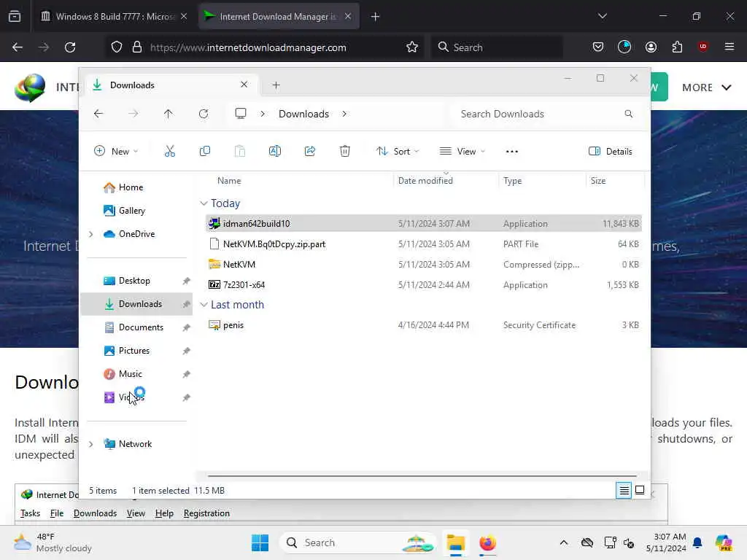Open Tasks menu in IDM window image
The width and height of the screenshot is (747, 560).
tap(30, 513)
